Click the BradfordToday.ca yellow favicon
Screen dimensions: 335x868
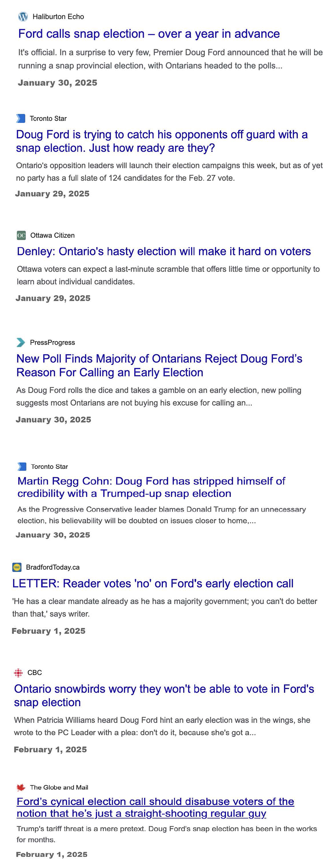tap(17, 567)
